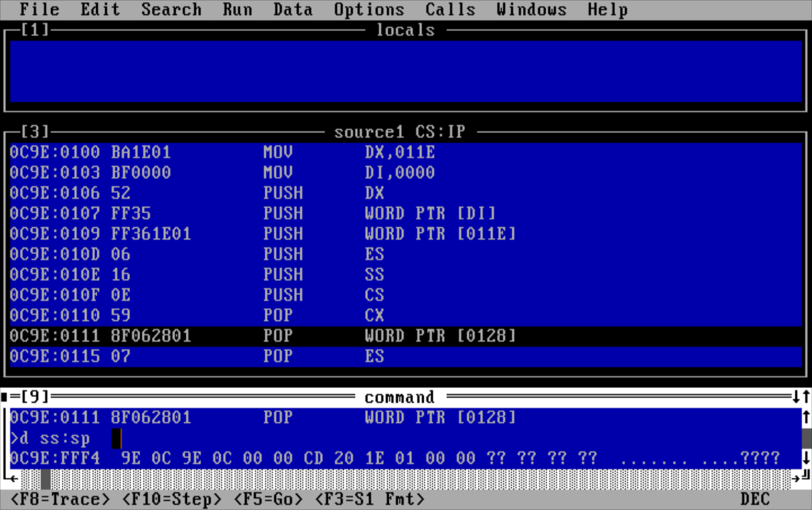Viewport: 812px width, 510px height.
Task: Click the horizontal scrollbar thumb in command window
Action: click(x=45, y=479)
